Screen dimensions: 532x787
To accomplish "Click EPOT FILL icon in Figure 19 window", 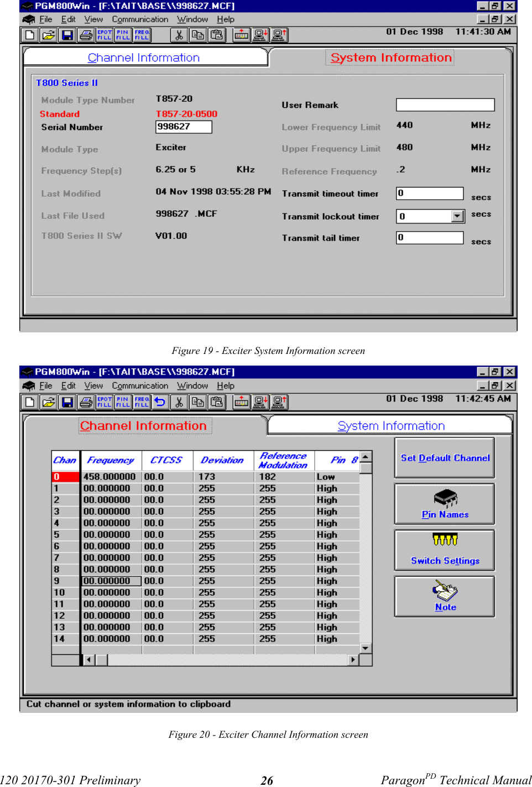I will pos(105,35).
